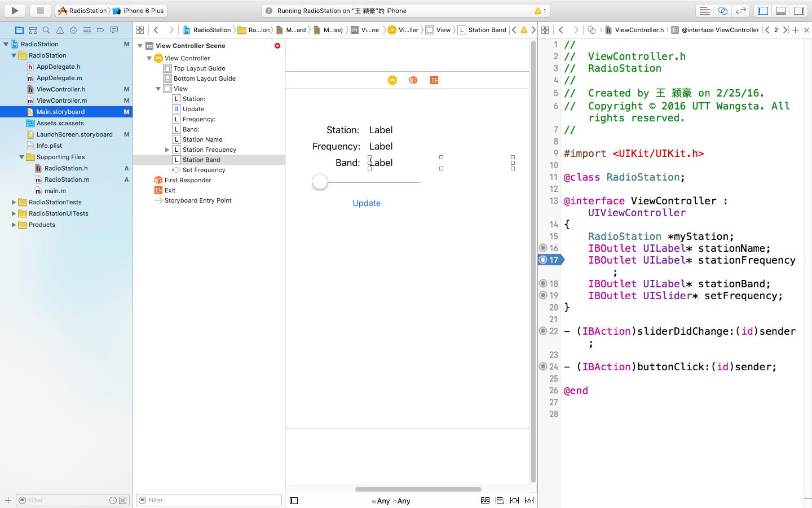Open the debug navigator tab
812x508 pixels.
(87, 30)
